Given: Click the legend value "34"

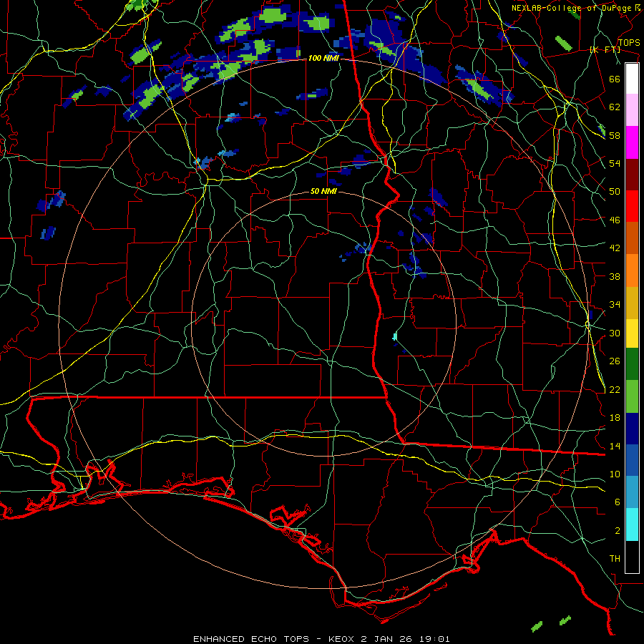Looking at the screenshot, I should 615,305.
